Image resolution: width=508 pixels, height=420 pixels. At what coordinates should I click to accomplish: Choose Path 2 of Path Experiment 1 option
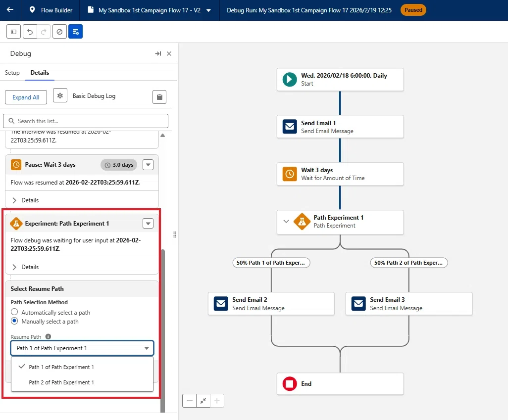click(82, 382)
